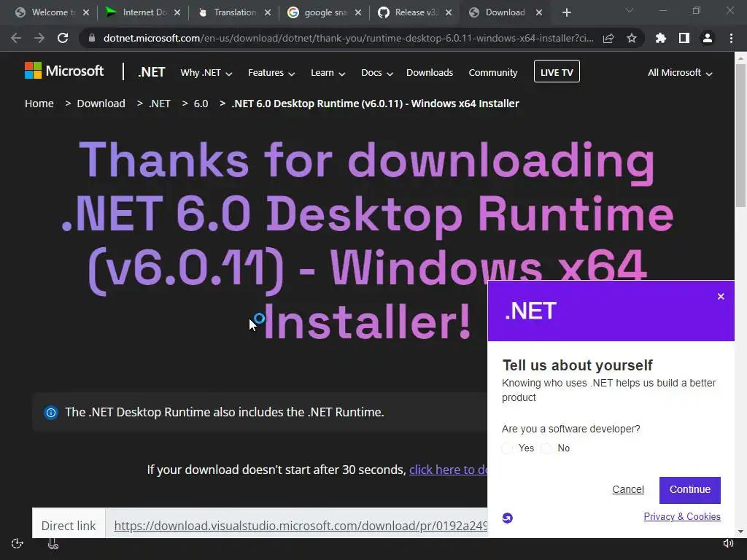Click the browser Forward arrow
Screen dimensions: 747x560
[39, 38]
